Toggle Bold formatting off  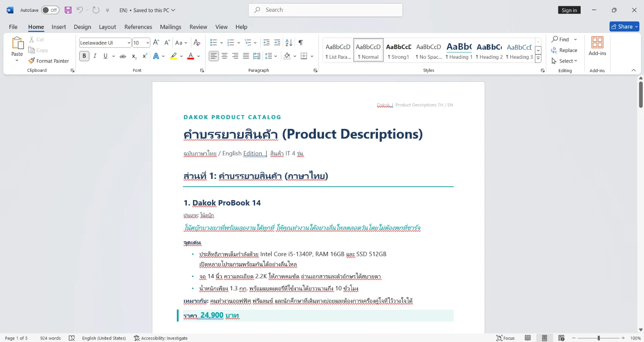pyautogui.click(x=84, y=56)
